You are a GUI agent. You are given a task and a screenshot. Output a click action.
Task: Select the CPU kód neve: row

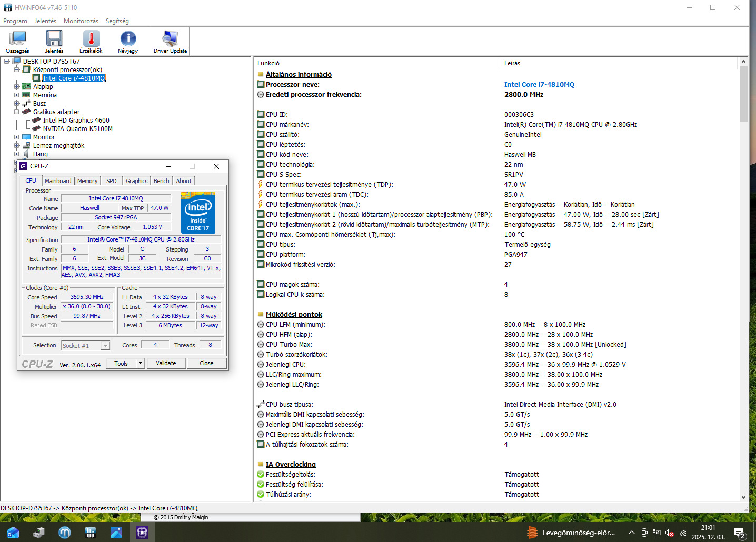tap(497, 154)
